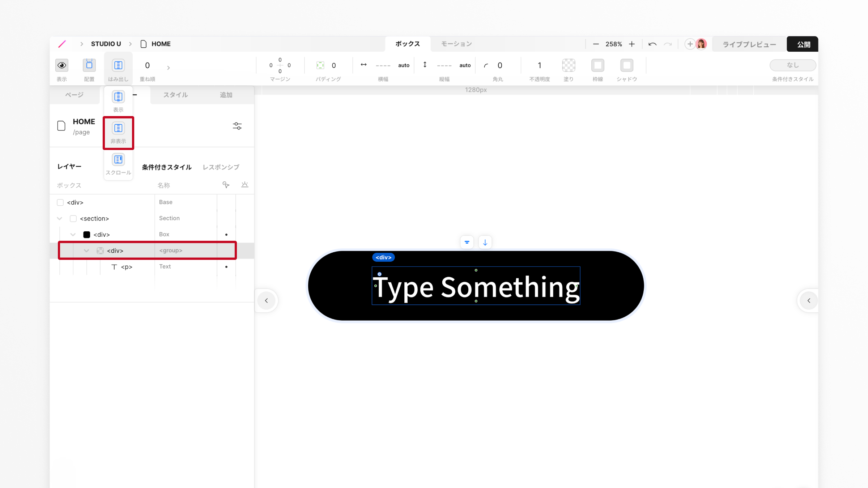Click the align icon above the box
Viewport: 868px width, 488px height.
point(467,242)
